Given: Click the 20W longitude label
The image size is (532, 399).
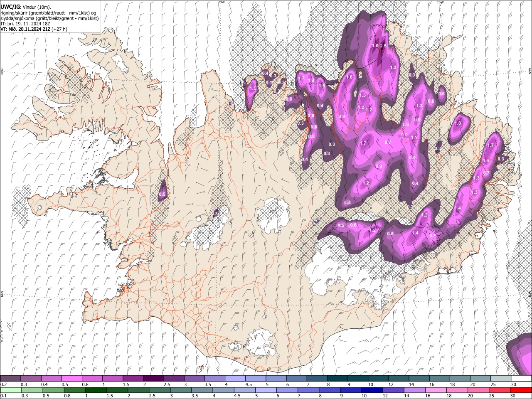Looking at the screenshot, I should [x=221, y=2].
